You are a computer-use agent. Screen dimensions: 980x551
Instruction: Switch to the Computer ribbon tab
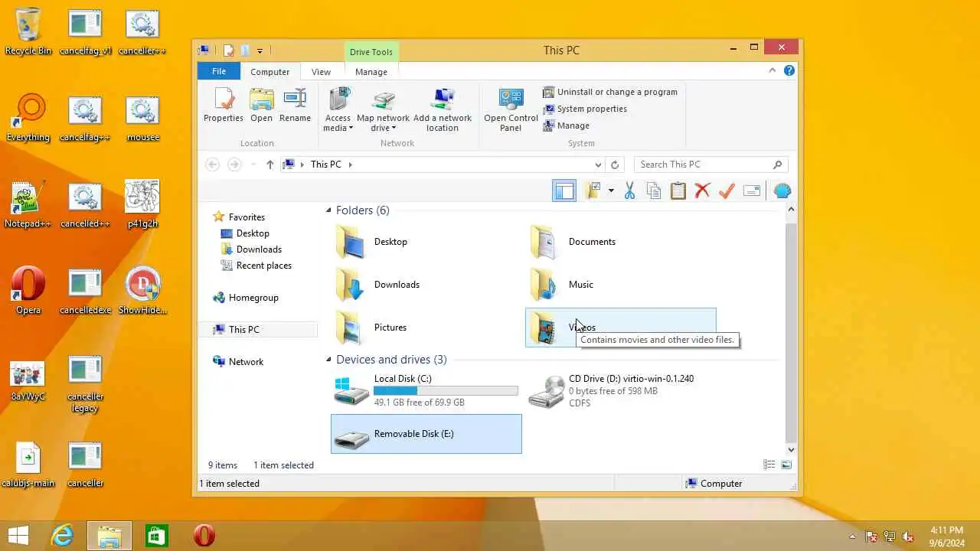pos(269,72)
